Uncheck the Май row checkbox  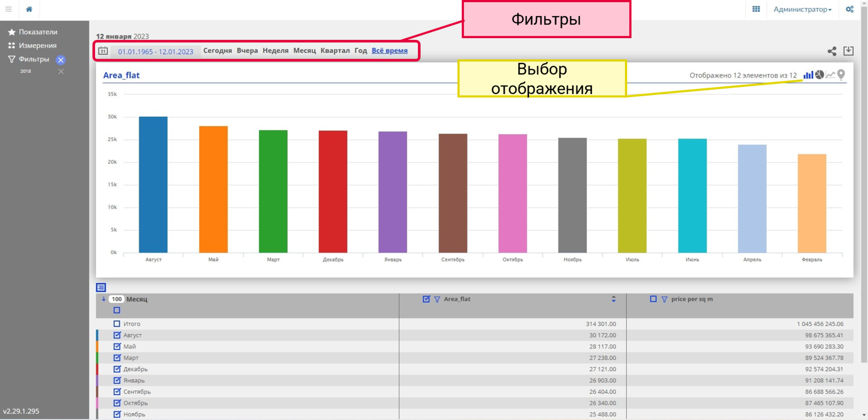pyautogui.click(x=117, y=346)
